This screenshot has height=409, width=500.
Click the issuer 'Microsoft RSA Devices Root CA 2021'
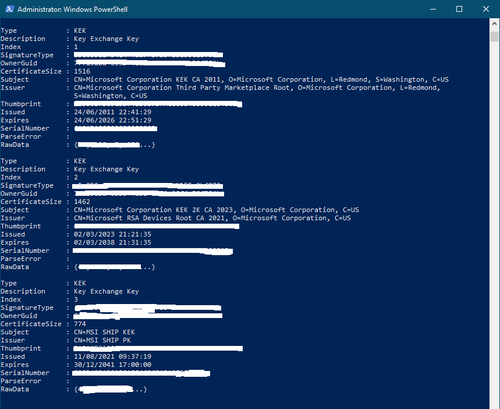tap(212, 218)
